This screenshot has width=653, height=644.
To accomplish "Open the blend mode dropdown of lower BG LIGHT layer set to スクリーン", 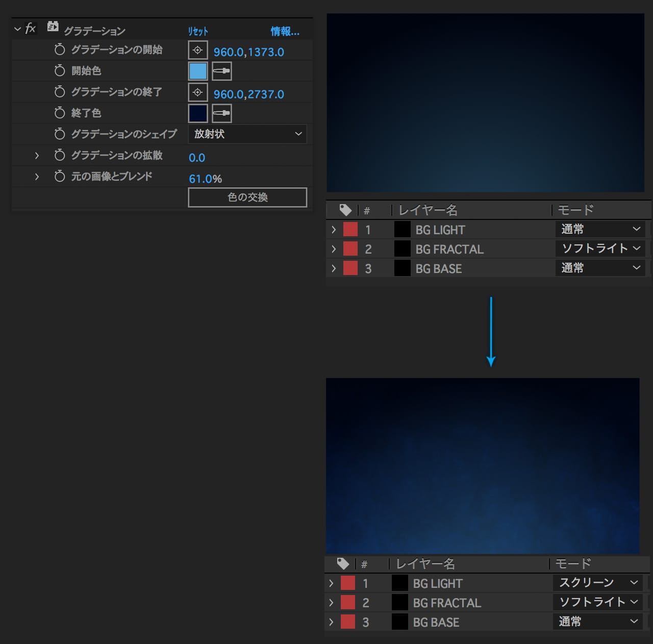I will 598,583.
